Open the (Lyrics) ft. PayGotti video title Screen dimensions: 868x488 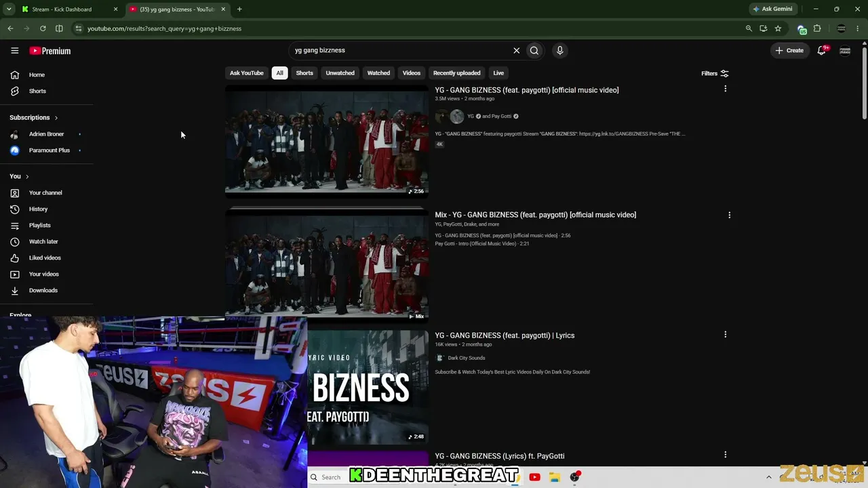coord(500,456)
